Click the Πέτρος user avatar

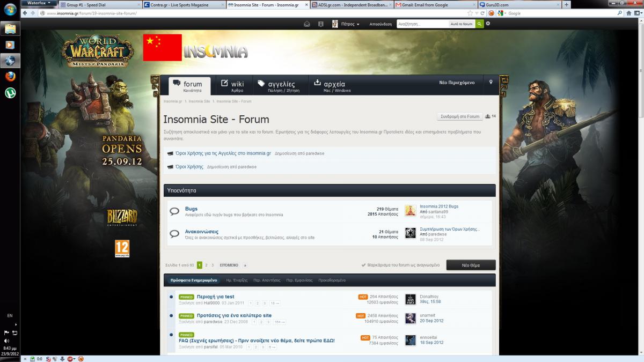(335, 24)
